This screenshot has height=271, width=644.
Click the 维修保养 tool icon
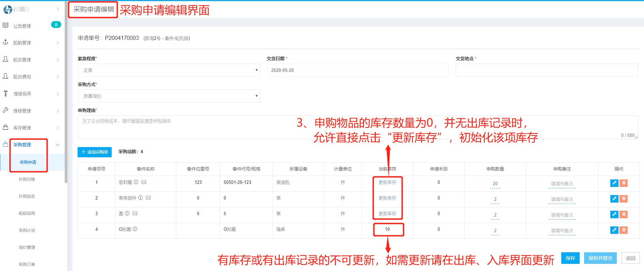point(5,93)
